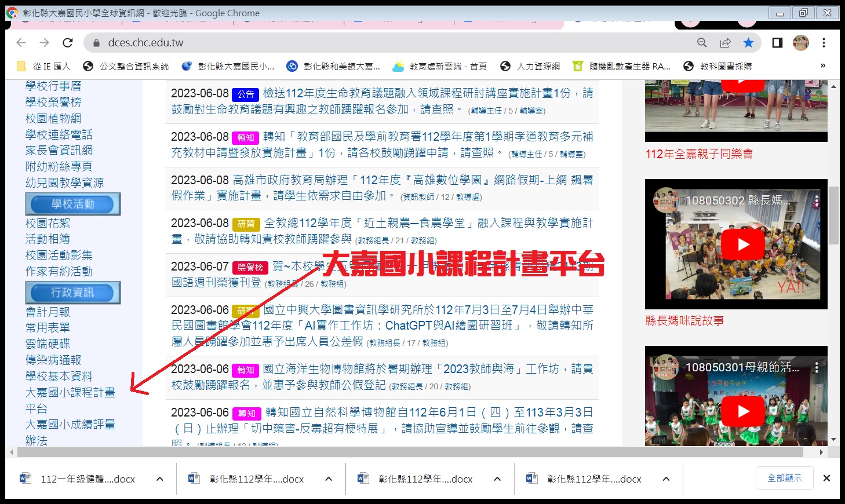This screenshot has width=845, height=504.
Task: Open 大嘉國小課程計畫平台 link
Action: click(x=70, y=400)
